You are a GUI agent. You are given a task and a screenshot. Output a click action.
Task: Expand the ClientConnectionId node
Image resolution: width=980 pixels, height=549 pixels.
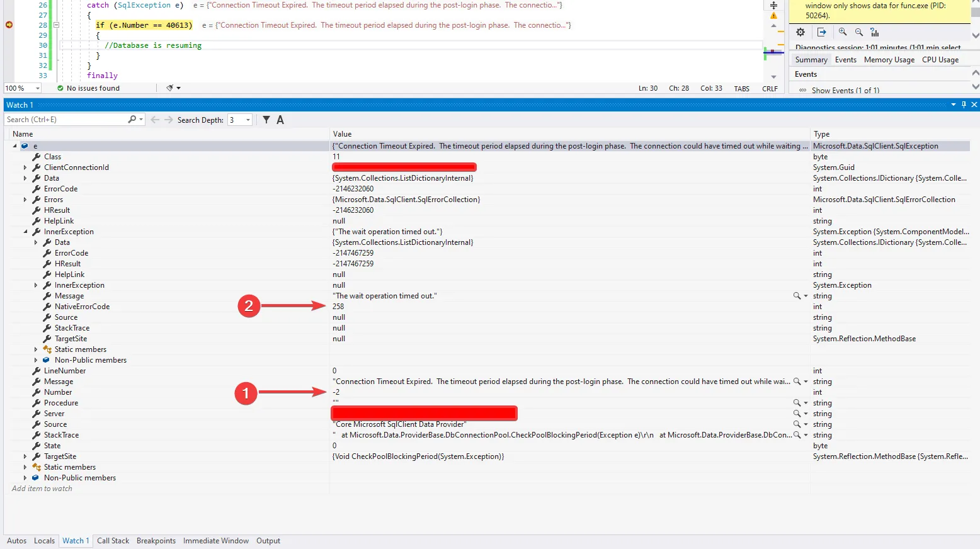(x=25, y=167)
